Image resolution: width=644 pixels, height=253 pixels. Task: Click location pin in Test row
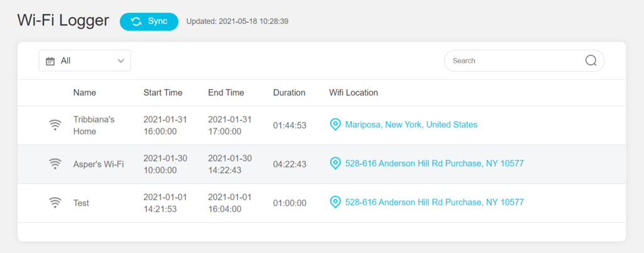point(336,202)
